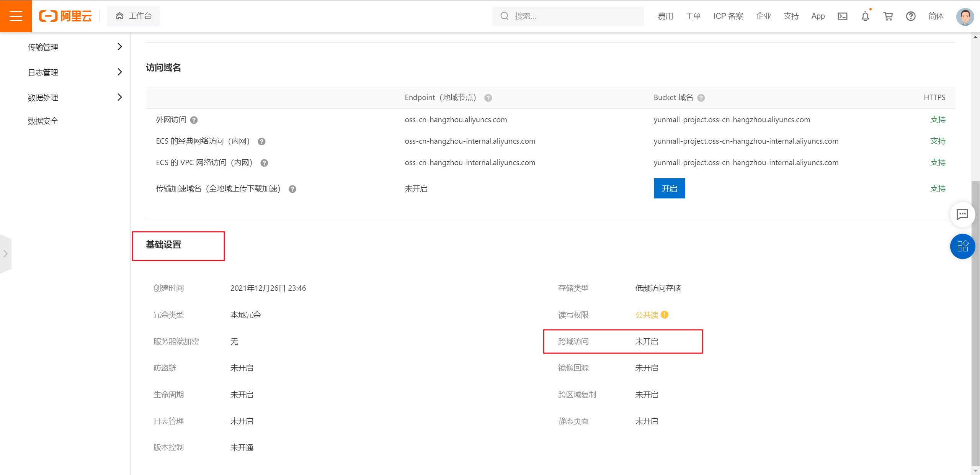
Task: Click the 版本控制 未开通 value
Action: point(242,447)
